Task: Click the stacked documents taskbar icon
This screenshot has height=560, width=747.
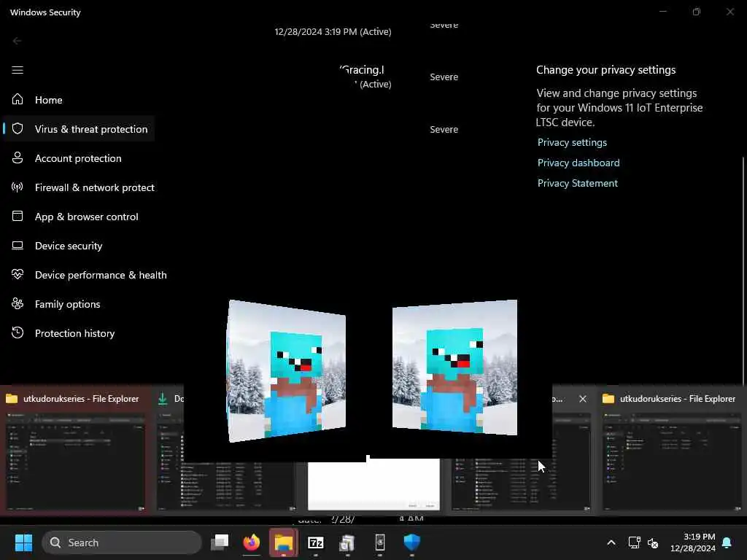Action: [347, 542]
